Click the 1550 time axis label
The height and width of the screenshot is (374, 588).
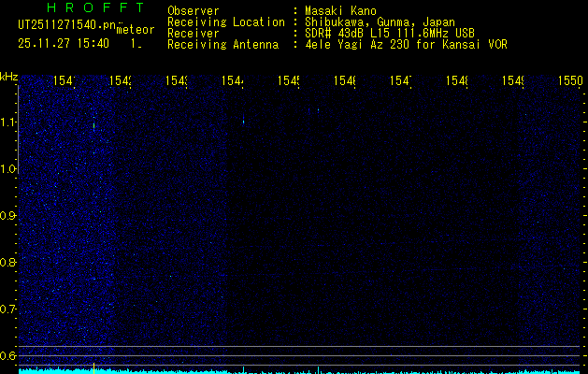pyautogui.click(x=571, y=80)
